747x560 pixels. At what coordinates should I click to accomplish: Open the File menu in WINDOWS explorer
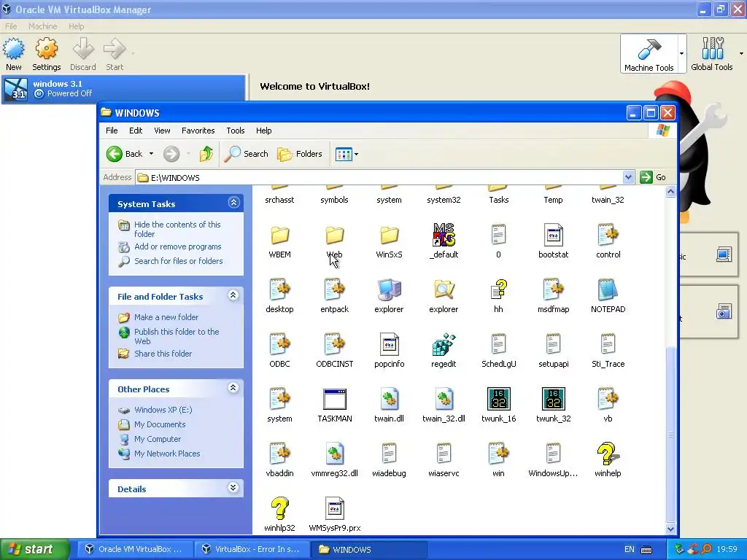tap(112, 131)
